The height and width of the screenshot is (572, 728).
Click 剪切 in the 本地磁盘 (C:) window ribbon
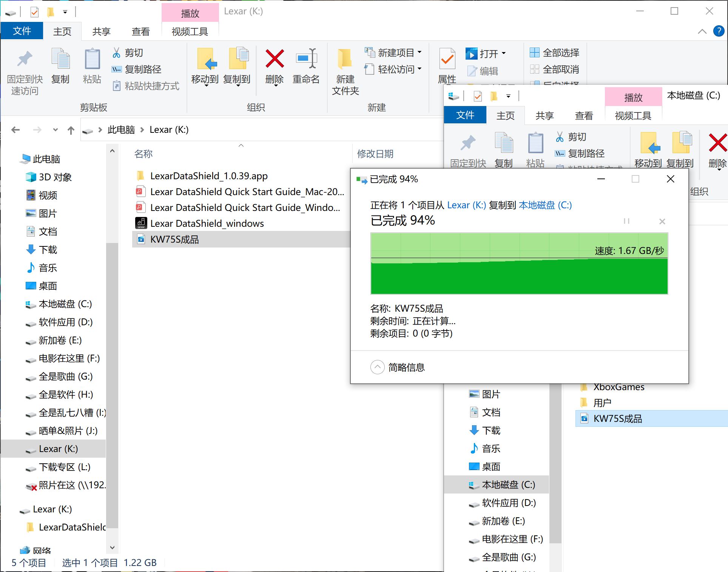tap(571, 137)
